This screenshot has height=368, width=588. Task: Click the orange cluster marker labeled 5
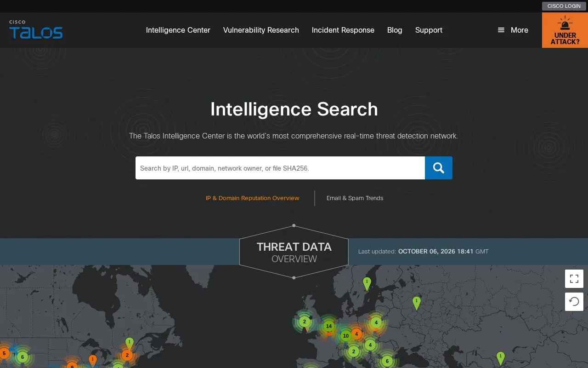(x=4, y=353)
